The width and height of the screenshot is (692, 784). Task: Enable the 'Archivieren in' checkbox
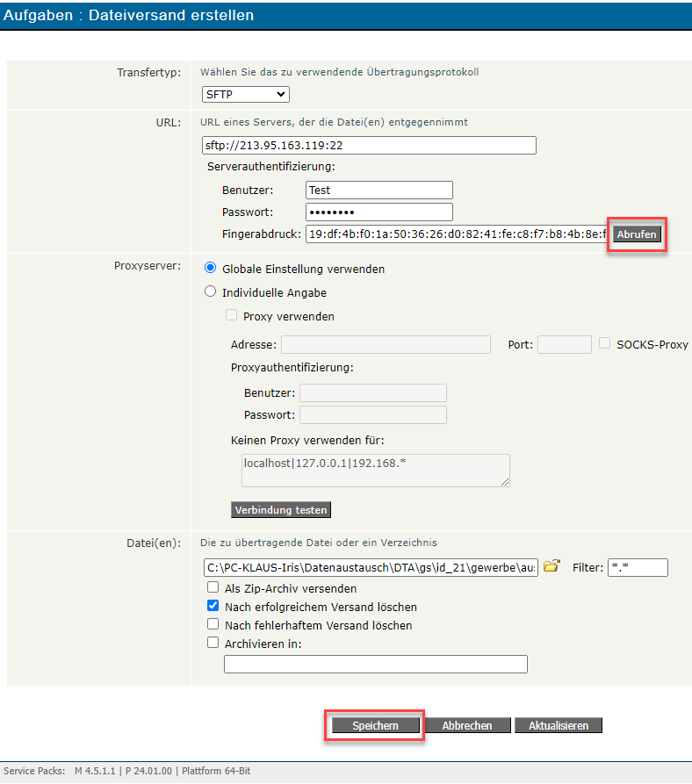click(213, 644)
